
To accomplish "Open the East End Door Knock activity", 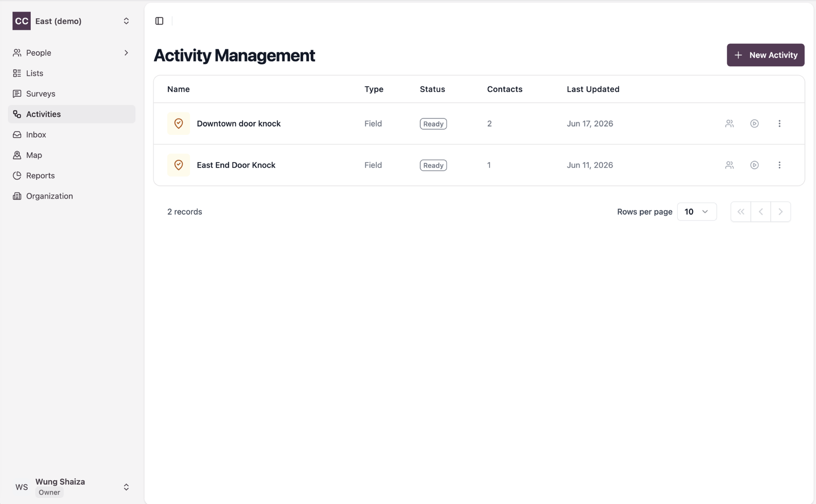I will pyautogui.click(x=236, y=165).
